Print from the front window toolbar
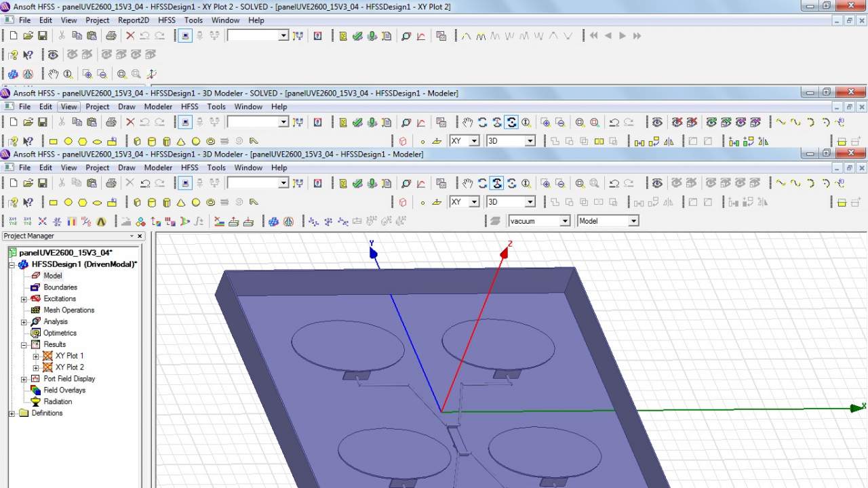 (x=111, y=183)
